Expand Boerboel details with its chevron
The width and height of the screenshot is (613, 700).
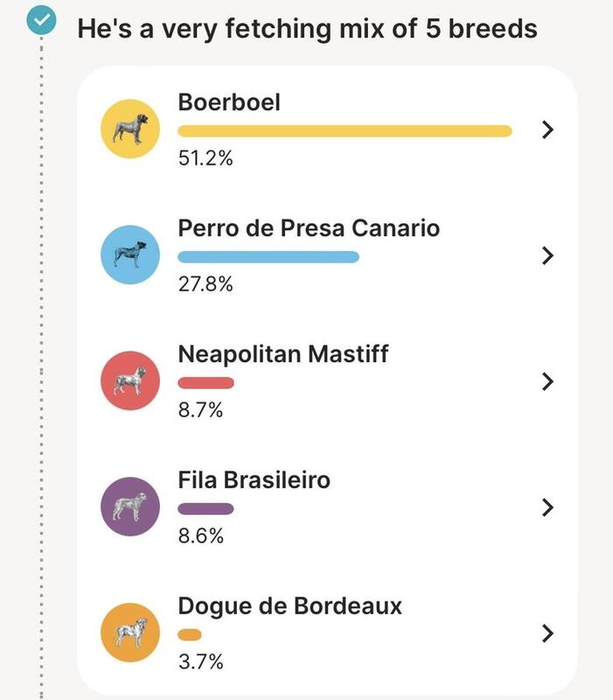pos(548,129)
